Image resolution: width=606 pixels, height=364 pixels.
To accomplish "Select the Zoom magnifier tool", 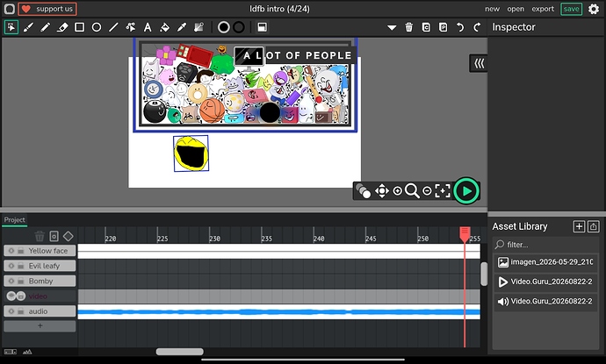I will tap(412, 190).
